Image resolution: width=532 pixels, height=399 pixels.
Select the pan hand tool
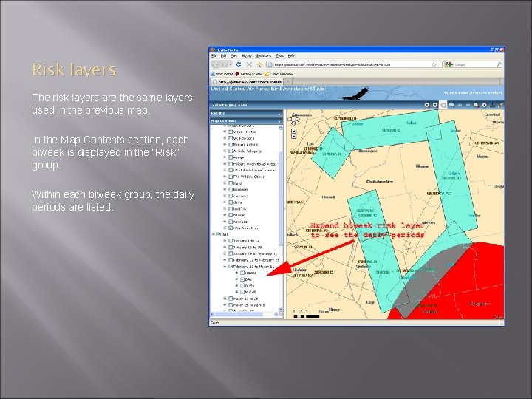(443, 105)
